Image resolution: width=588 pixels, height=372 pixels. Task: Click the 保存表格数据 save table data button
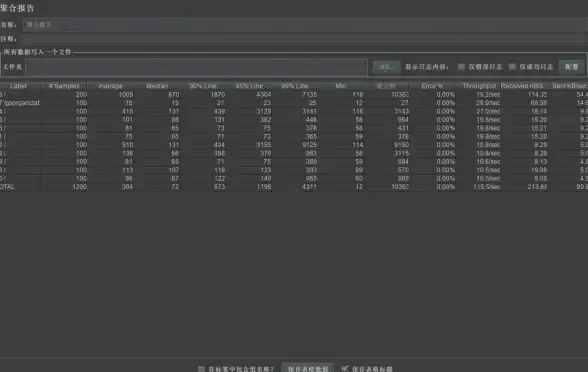(308, 369)
